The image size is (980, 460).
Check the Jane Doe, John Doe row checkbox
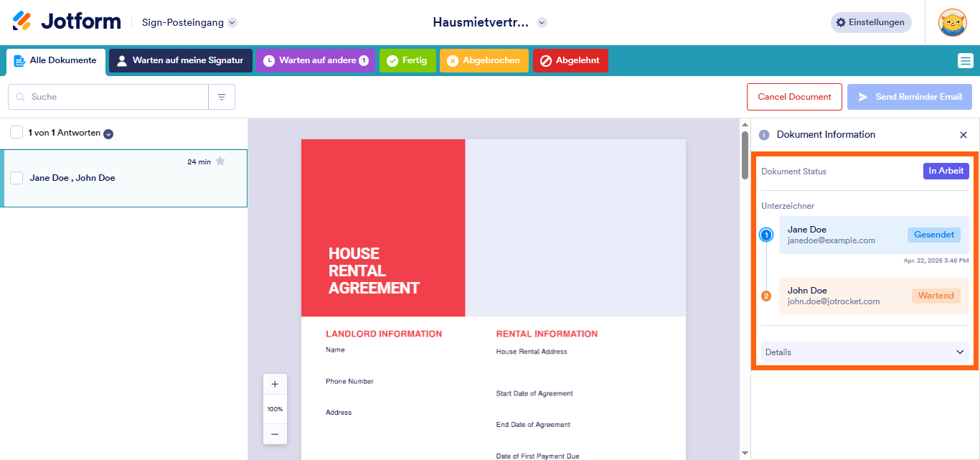click(17, 178)
